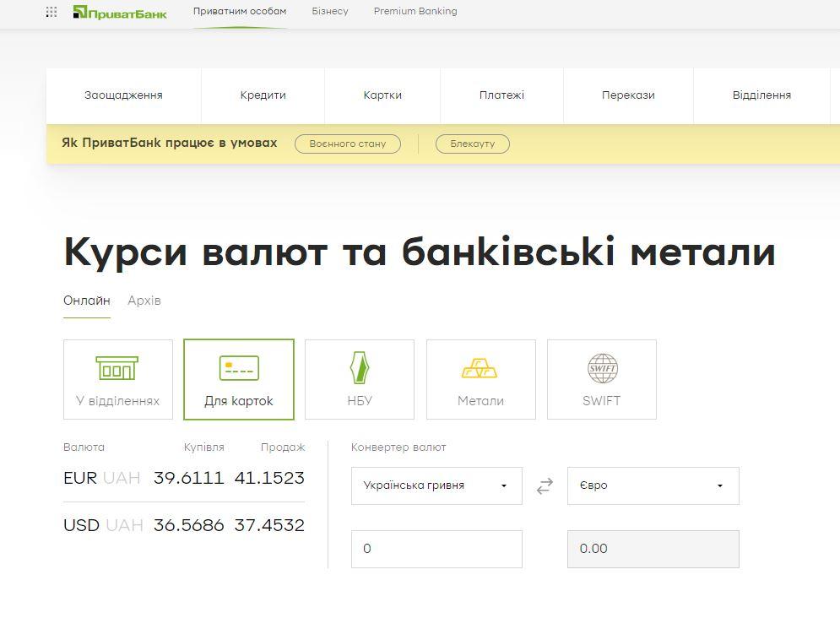Click the Валюта column header
This screenshot has width=840, height=629.
84,447
